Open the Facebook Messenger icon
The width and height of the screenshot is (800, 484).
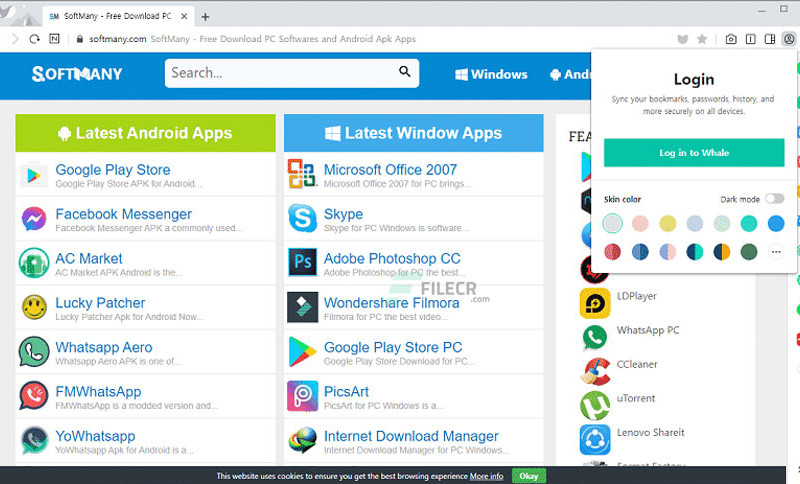34,219
